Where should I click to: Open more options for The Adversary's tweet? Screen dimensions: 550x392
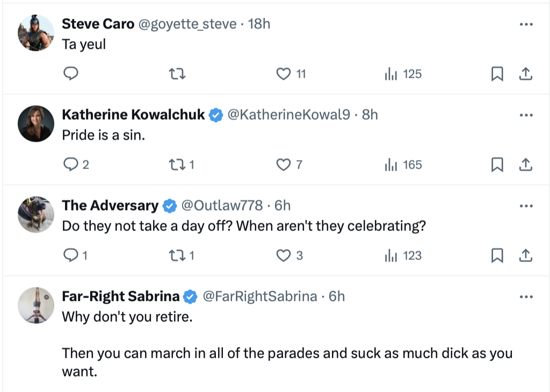click(526, 206)
